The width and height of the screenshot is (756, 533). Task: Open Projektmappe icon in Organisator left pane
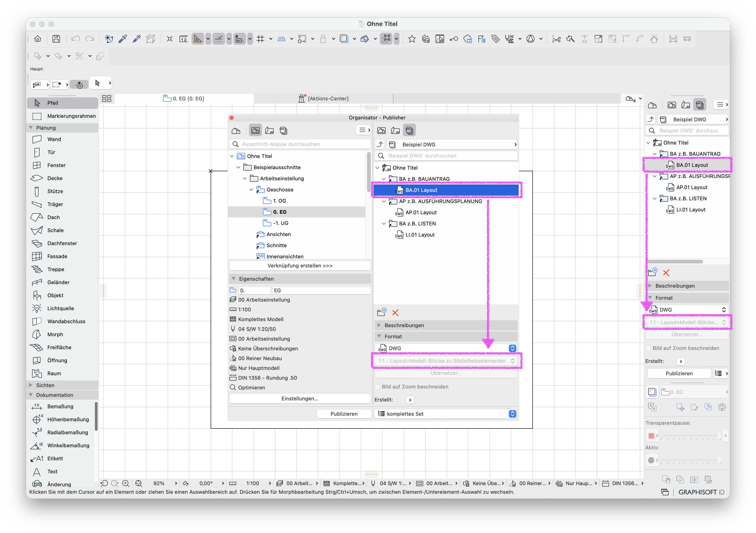(236, 131)
